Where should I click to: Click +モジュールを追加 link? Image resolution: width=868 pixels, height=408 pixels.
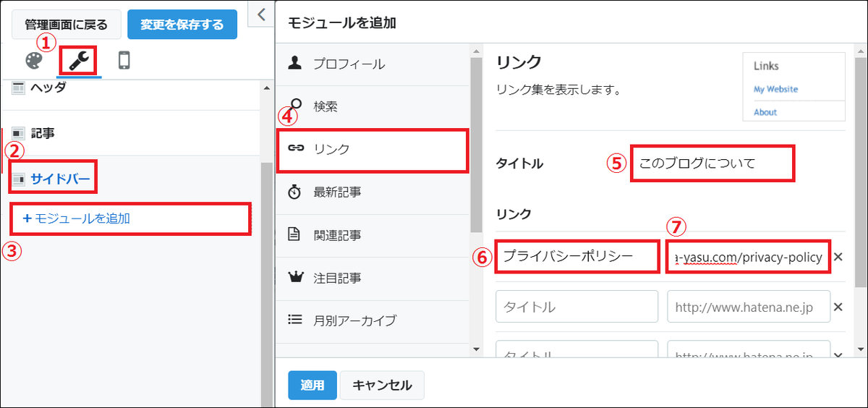(77, 218)
